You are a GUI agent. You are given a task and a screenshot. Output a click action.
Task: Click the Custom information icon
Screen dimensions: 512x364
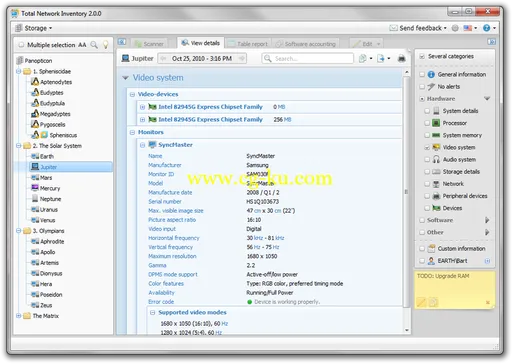(431, 249)
